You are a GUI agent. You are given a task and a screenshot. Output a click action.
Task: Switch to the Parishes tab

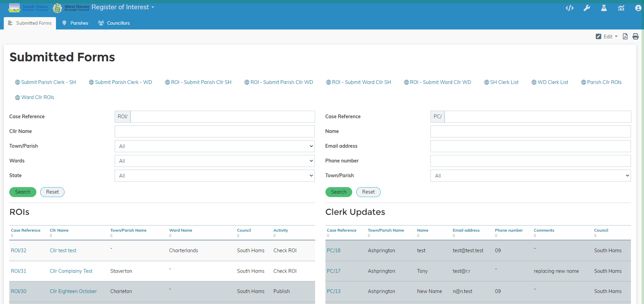(75, 23)
